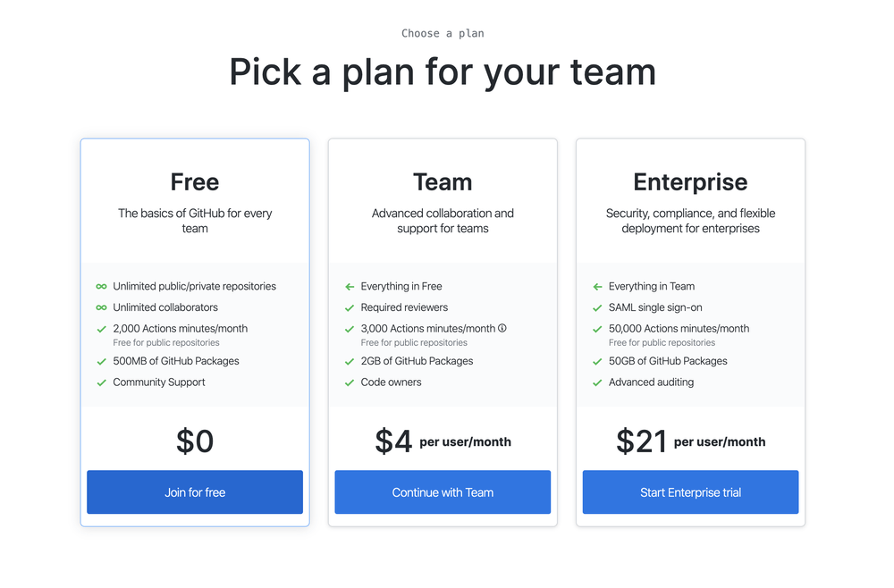This screenshot has width=894, height=588.
Task: Click the arrow icon beside Everything in Team
Action: 597,287
